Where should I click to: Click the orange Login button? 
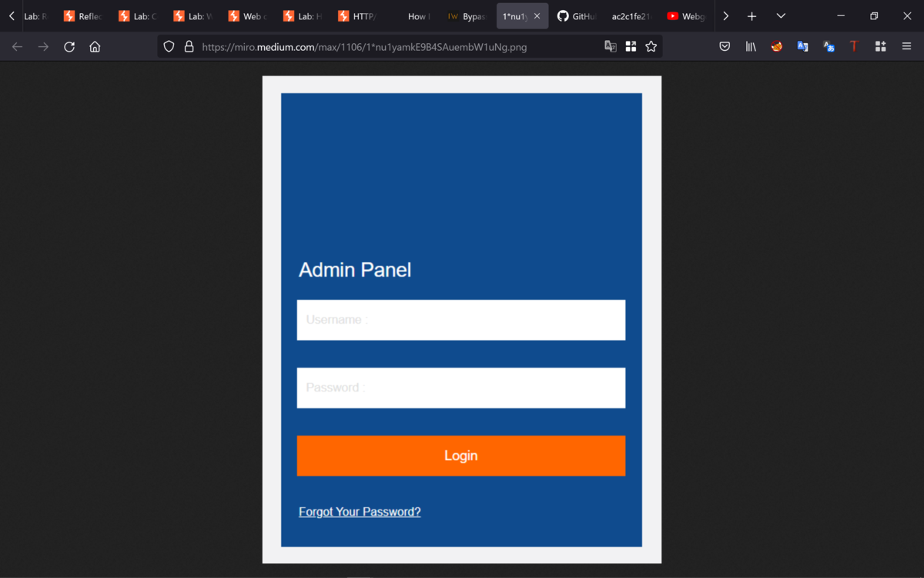pos(461,455)
